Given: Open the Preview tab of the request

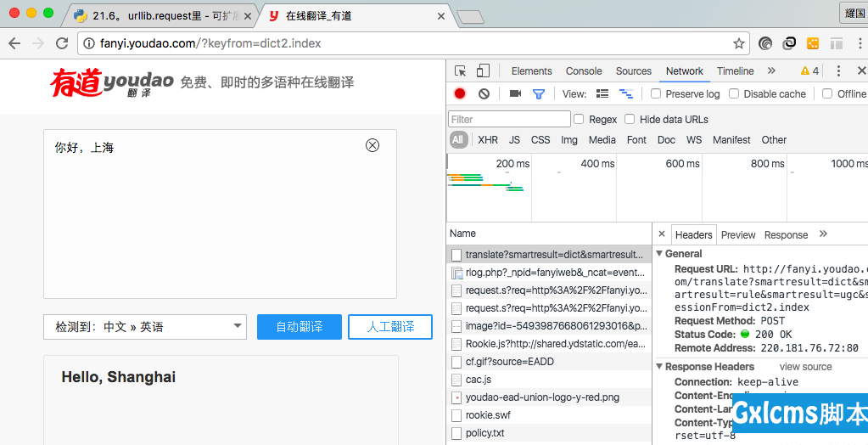Looking at the screenshot, I should point(738,235).
